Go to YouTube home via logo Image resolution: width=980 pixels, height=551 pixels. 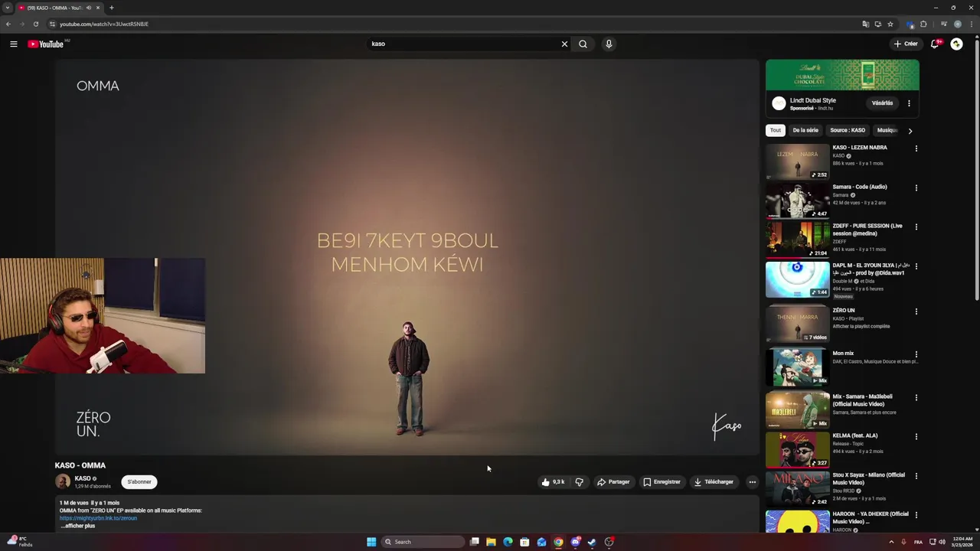46,44
